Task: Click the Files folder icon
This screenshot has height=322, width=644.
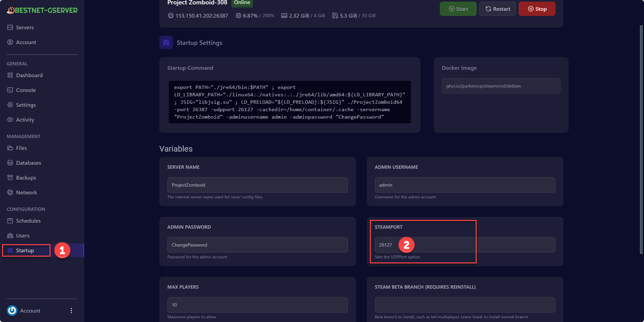Action: 10,148
